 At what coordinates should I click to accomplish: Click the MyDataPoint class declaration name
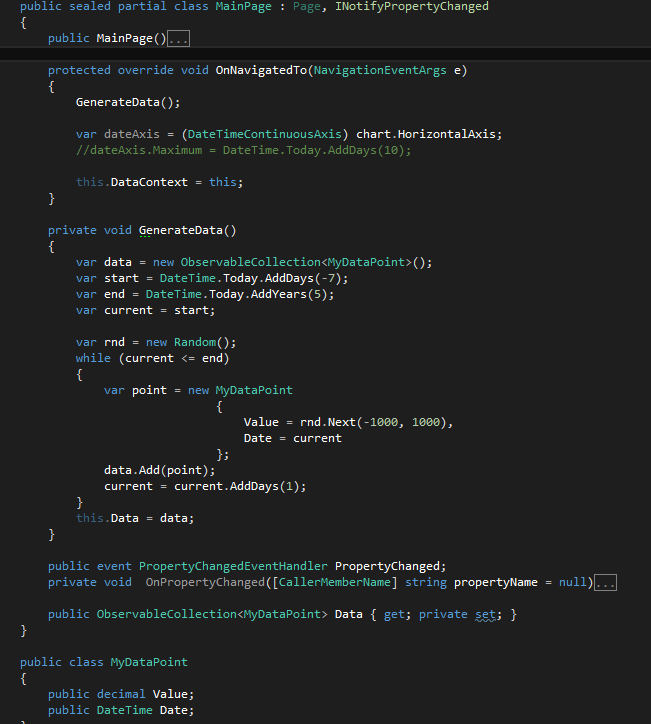pos(149,662)
